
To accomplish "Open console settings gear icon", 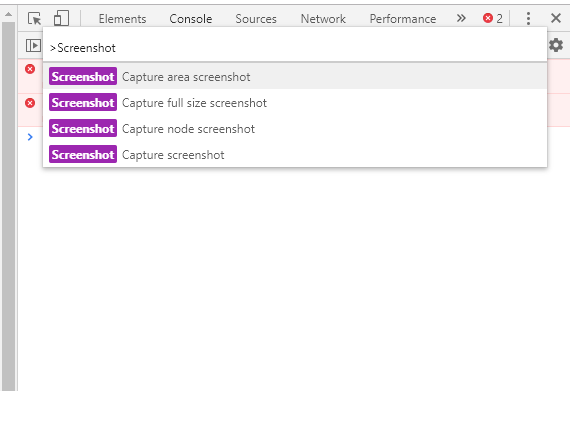I will coord(556,45).
